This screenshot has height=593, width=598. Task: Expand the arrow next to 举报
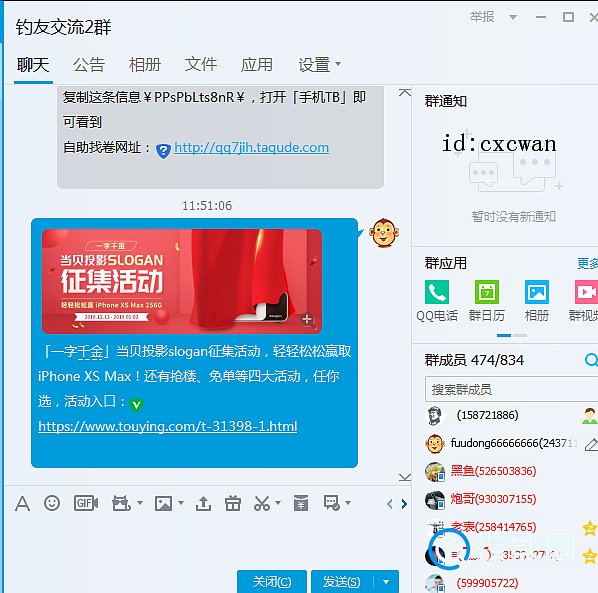[513, 17]
